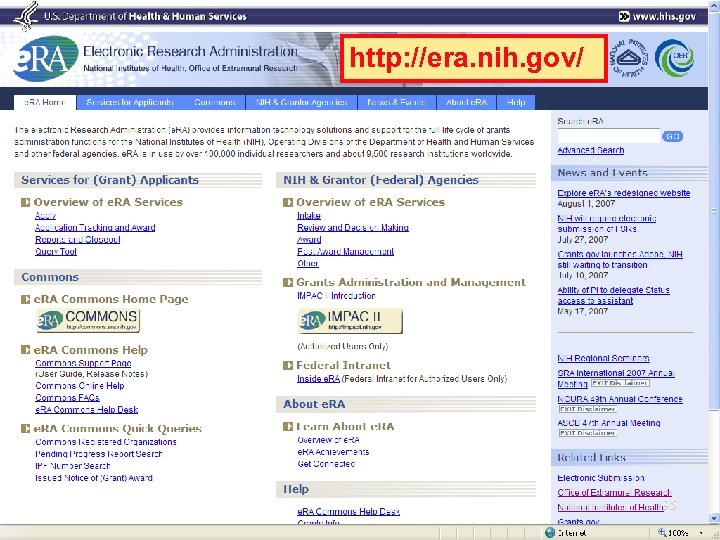Click the National Institutes of Health seal
Viewport: 720px width, 540px height.
[628, 58]
